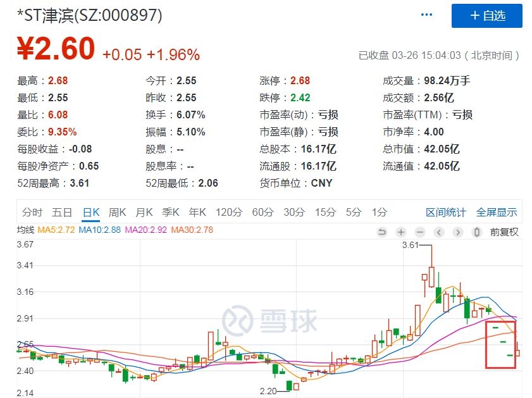Viewport: 532px width, 398px height.
Task: Click the 3.61 peak marker on chart
Action: [410, 245]
